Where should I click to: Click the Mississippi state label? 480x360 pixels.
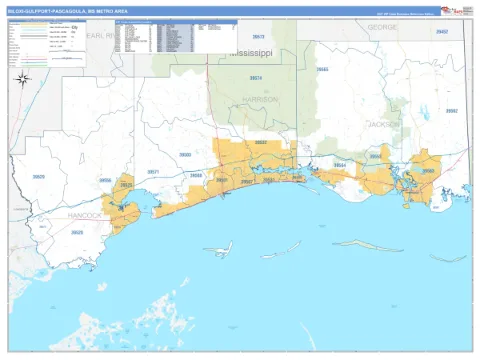[x=251, y=53]
